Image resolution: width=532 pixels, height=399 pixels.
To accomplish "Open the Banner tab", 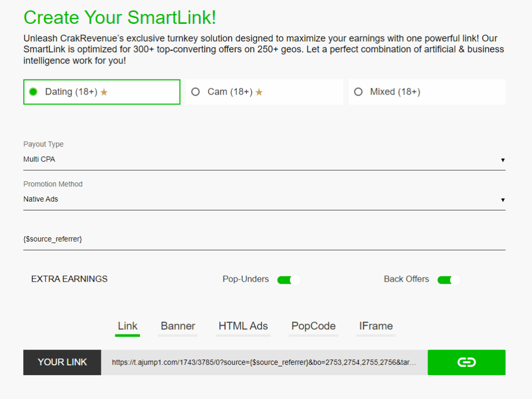I will [178, 326].
